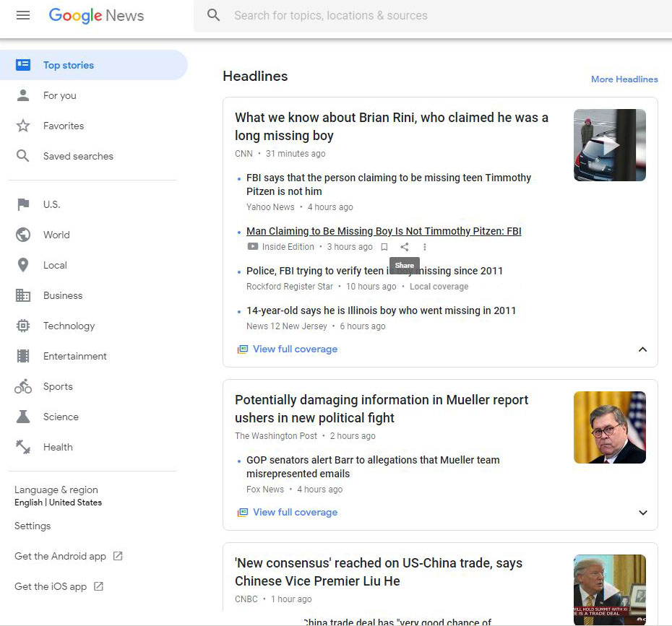The width and height of the screenshot is (672, 626).
Task: Click external link icon beside iOS app
Action: [x=98, y=586]
